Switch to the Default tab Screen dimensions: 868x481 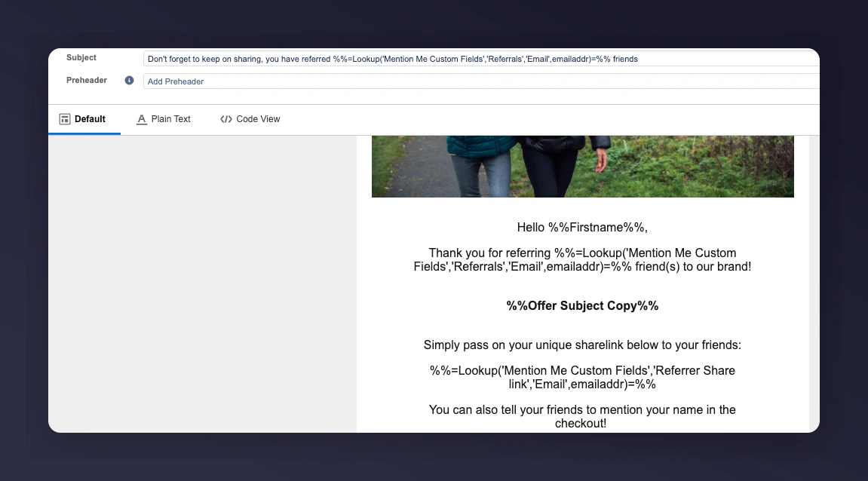click(x=84, y=119)
